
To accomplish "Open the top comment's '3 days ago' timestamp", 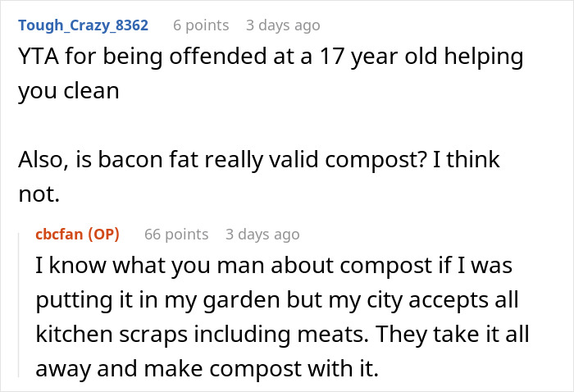I will click(x=282, y=25).
